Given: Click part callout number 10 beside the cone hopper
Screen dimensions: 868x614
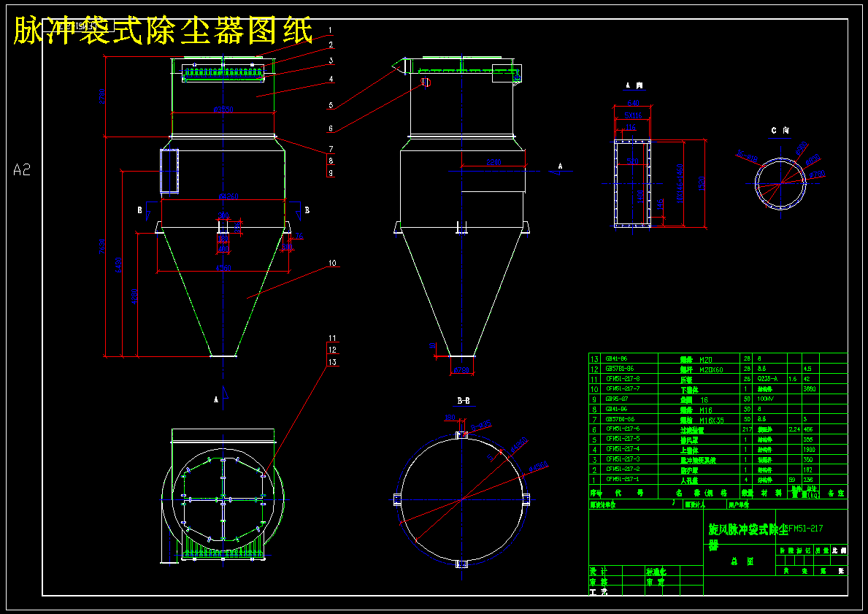Looking at the screenshot, I should [x=332, y=263].
